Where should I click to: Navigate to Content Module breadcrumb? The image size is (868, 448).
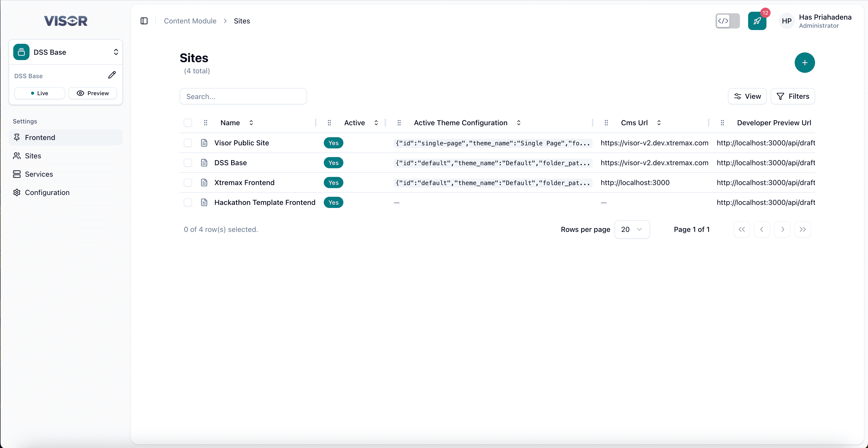[x=190, y=21]
